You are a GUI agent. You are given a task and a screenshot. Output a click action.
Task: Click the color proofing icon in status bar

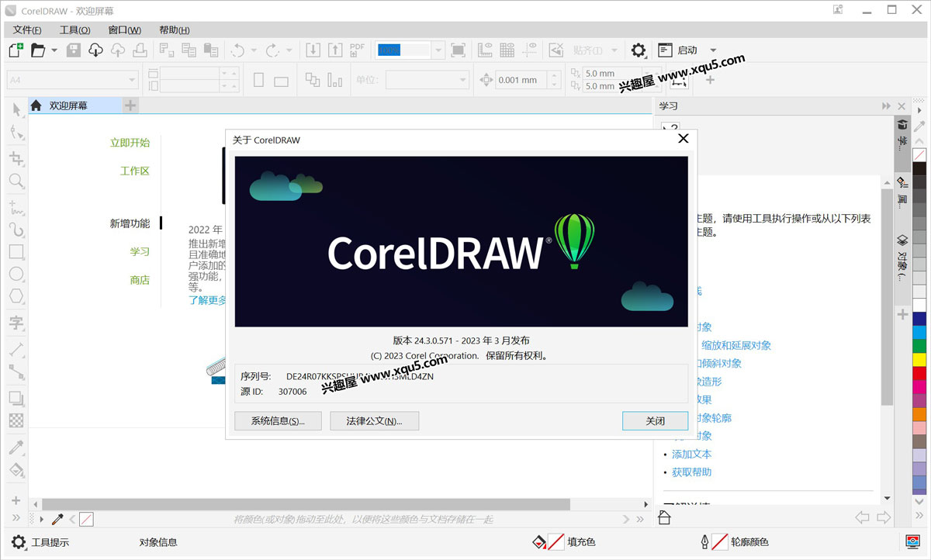[x=913, y=541]
